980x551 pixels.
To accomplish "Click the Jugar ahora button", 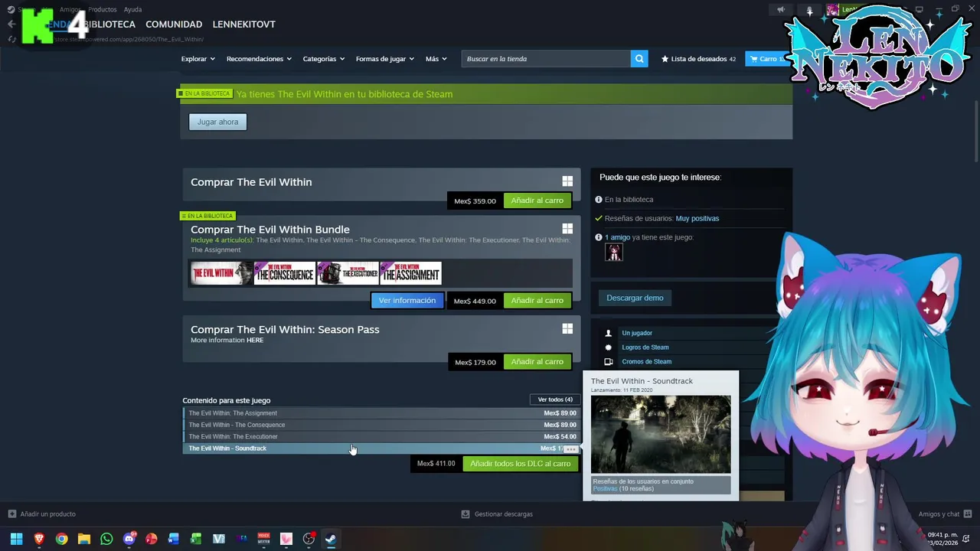I will pyautogui.click(x=218, y=122).
